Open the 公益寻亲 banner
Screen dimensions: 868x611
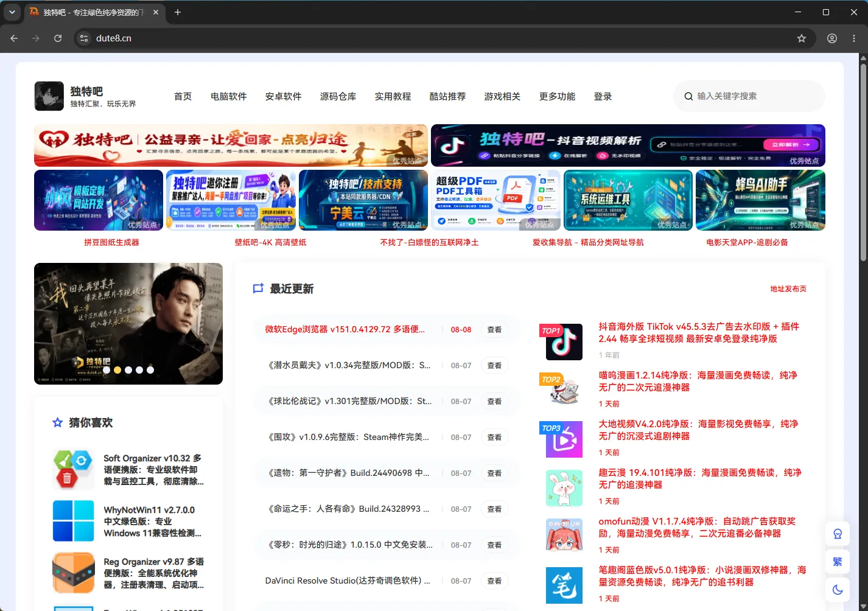(231, 145)
